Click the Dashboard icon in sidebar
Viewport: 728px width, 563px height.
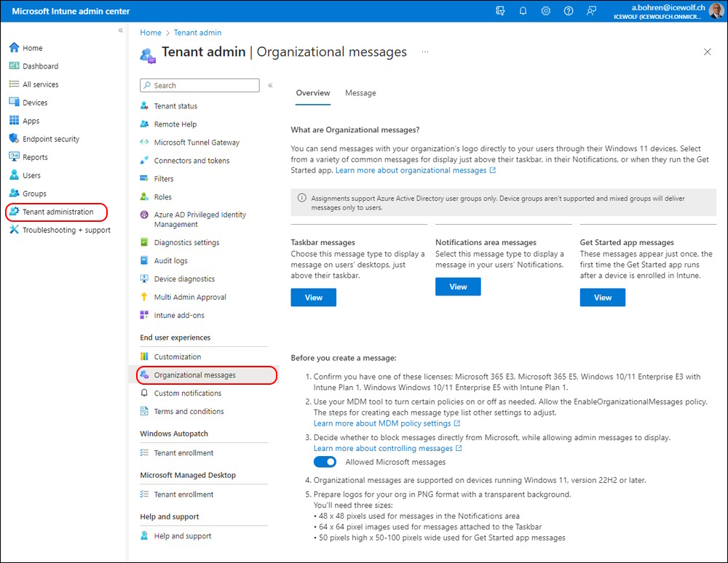tap(15, 66)
